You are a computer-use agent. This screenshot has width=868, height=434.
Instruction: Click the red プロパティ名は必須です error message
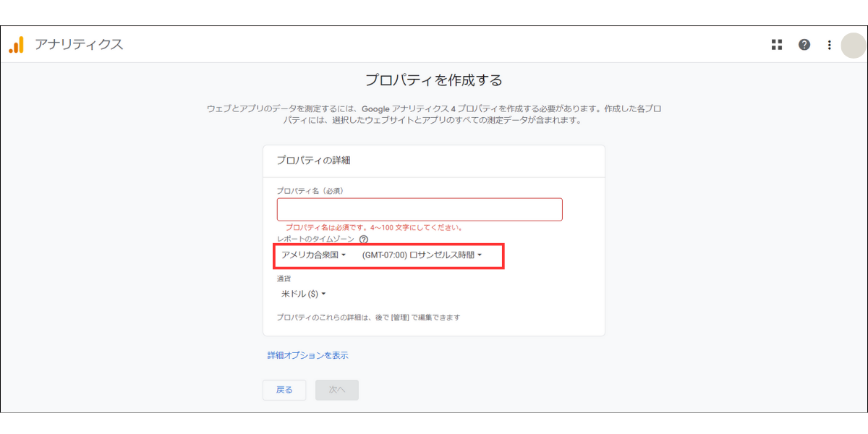(x=374, y=227)
